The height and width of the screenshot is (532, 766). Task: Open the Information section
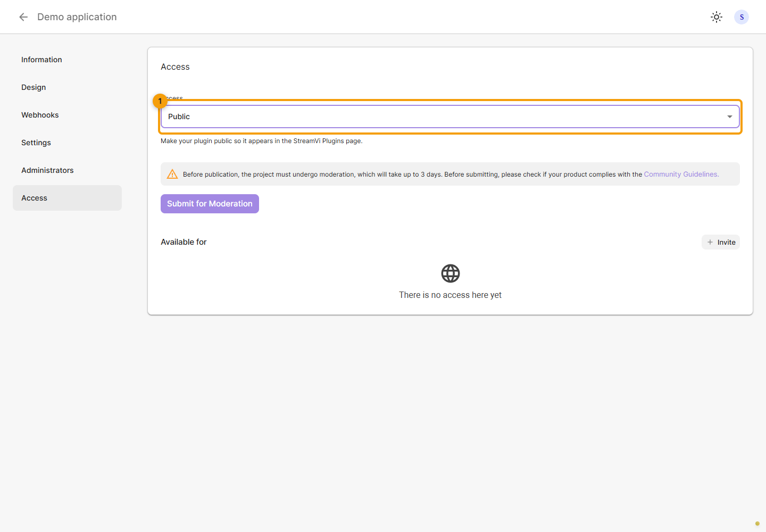tap(67, 60)
